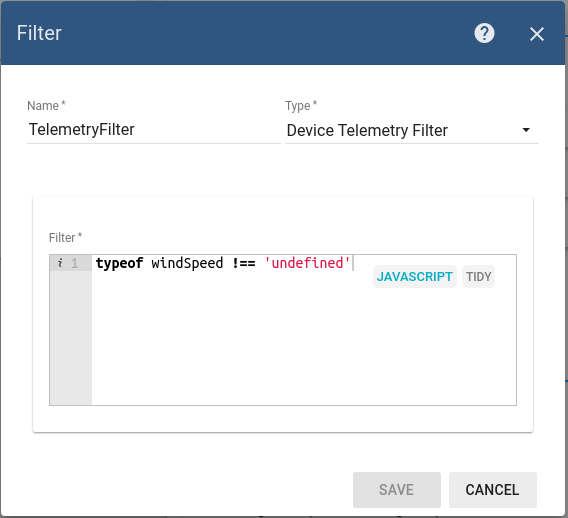568x518 pixels.
Task: Cancel the filter dialog
Action: (x=492, y=490)
